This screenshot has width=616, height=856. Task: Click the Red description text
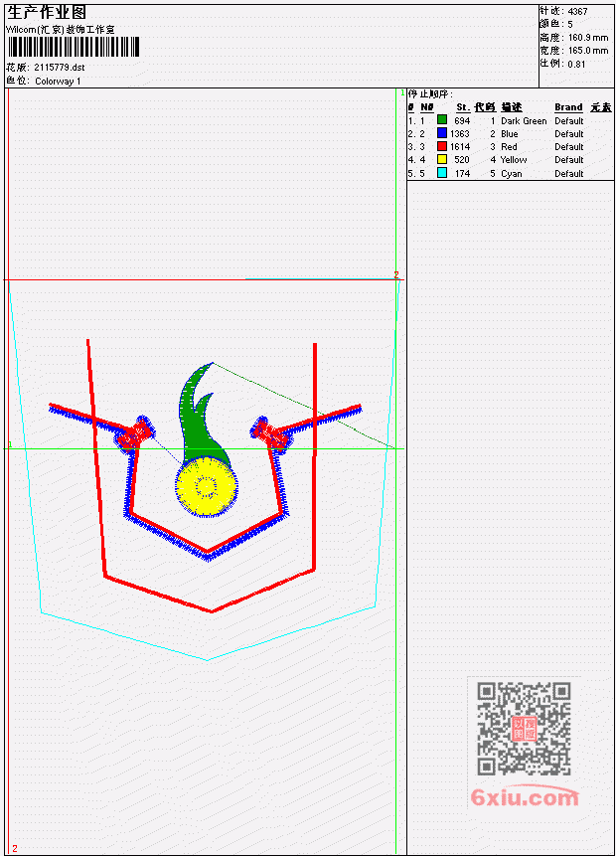point(509,147)
